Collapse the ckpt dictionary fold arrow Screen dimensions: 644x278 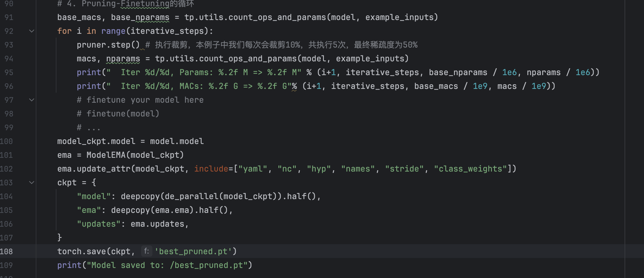click(31, 183)
